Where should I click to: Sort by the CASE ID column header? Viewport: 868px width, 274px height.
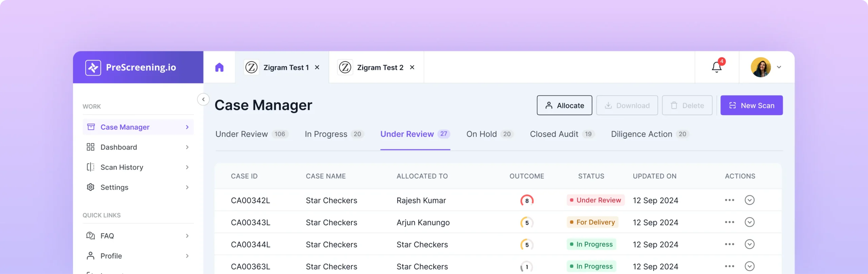(x=244, y=176)
